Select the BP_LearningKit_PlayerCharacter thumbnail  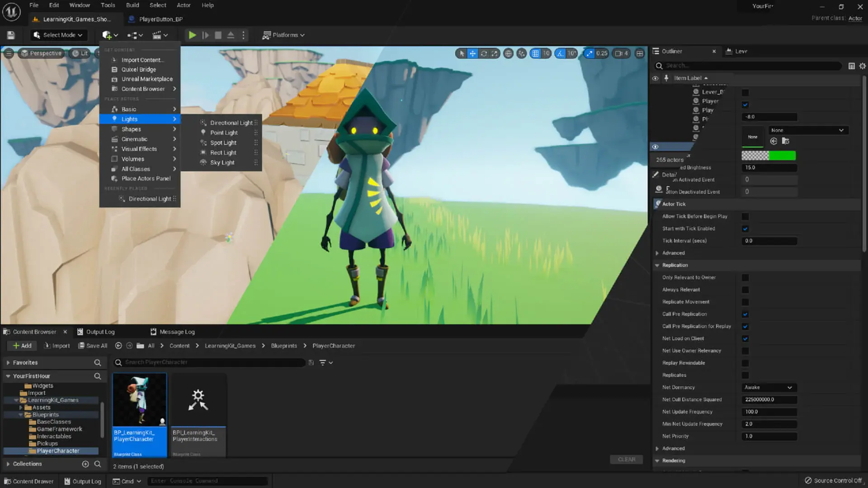[139, 399]
